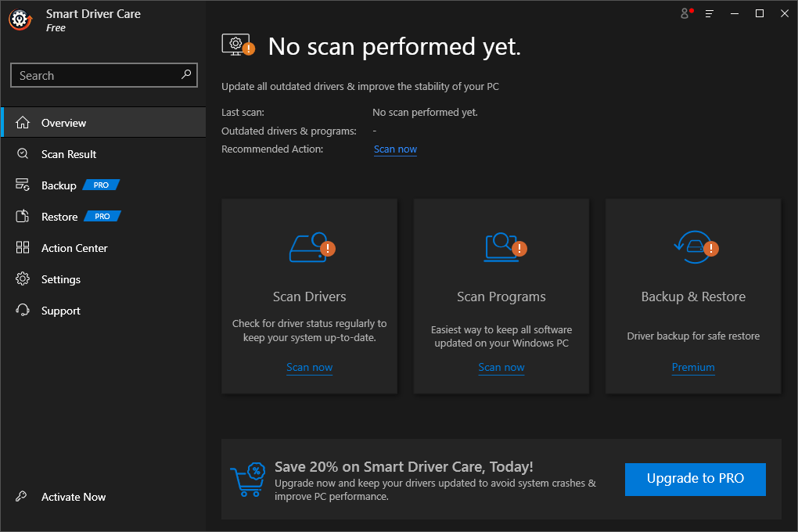Image resolution: width=798 pixels, height=532 pixels.
Task: Click the Scan Drivers card title
Action: 310,297
